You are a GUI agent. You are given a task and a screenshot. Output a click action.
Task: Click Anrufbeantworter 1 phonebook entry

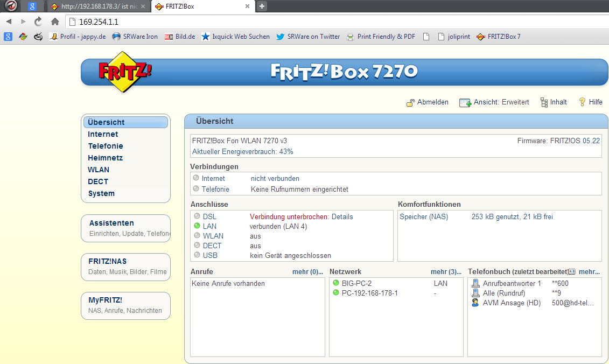coord(512,284)
